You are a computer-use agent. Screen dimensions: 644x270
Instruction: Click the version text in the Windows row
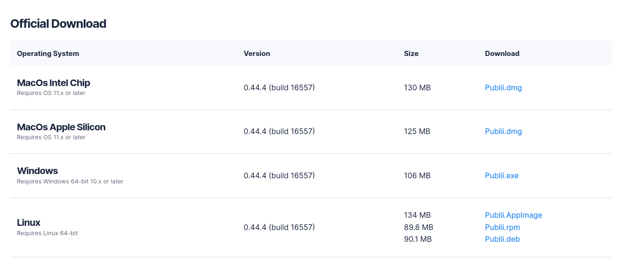pos(279,175)
